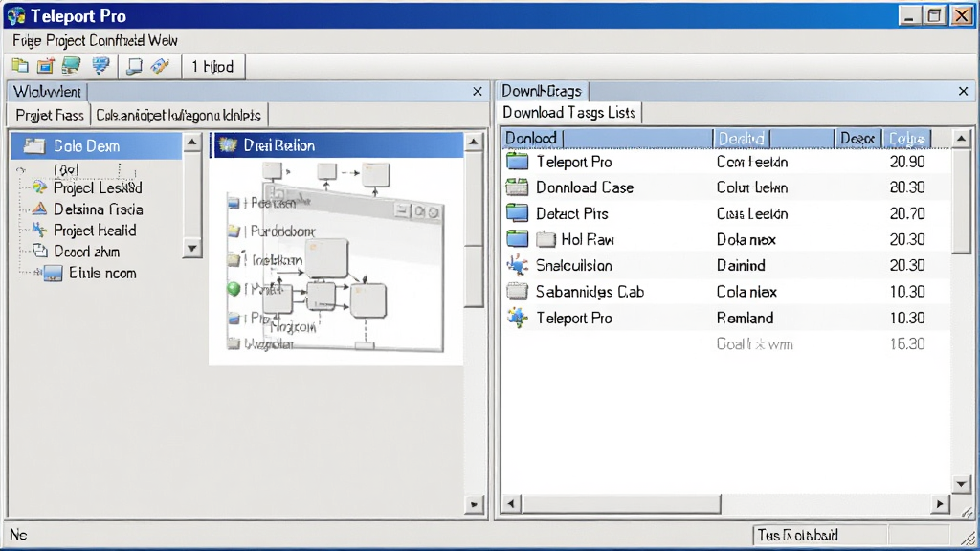Select 'Project Lesk8d' in the tree
980x551 pixels.
point(98,188)
